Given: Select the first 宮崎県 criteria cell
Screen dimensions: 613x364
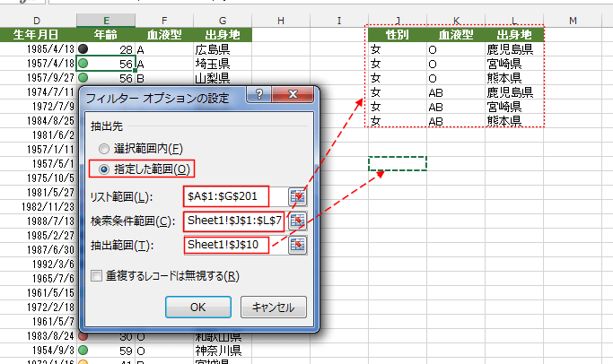Looking at the screenshot, I should 514,64.
